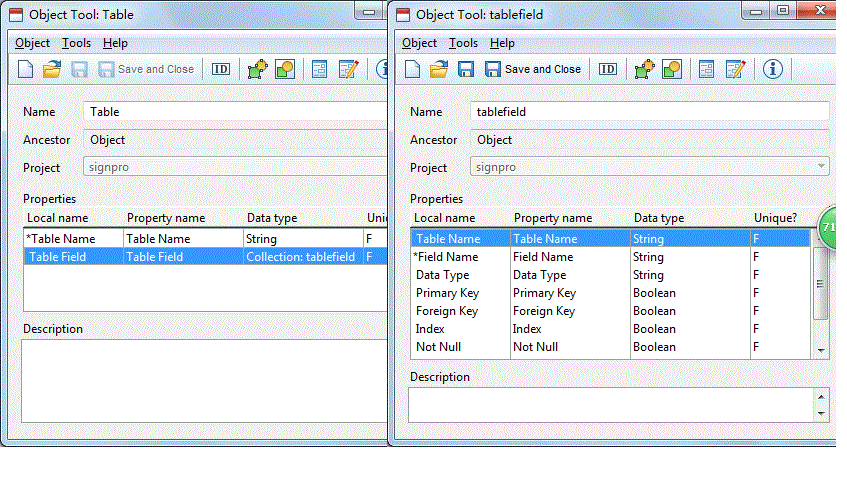
Task: Click the tablefield properties scrollbar thumb
Action: click(x=821, y=283)
